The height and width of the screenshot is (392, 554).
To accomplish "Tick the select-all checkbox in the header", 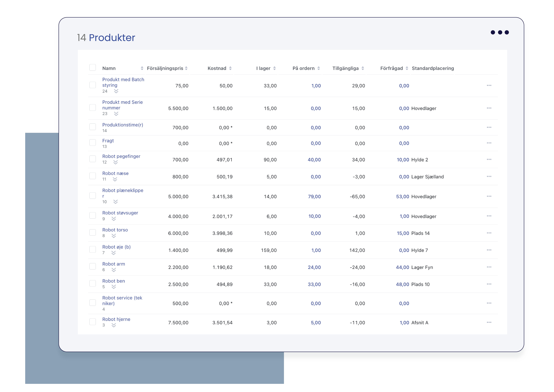I will pyautogui.click(x=93, y=67).
